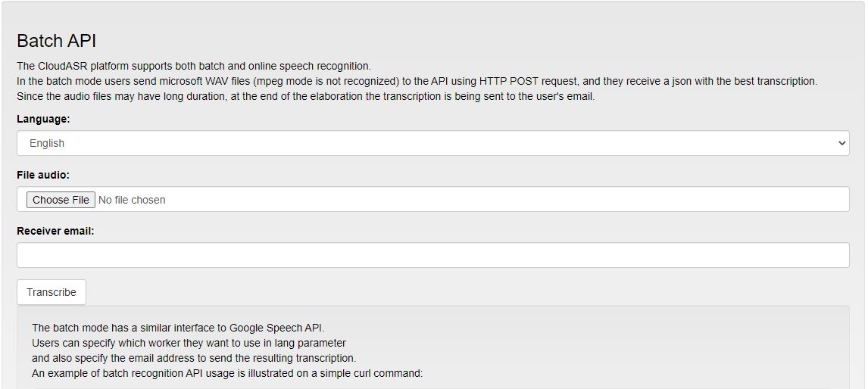Click the Transcribe button
This screenshot has height=389, width=868.
(x=52, y=292)
